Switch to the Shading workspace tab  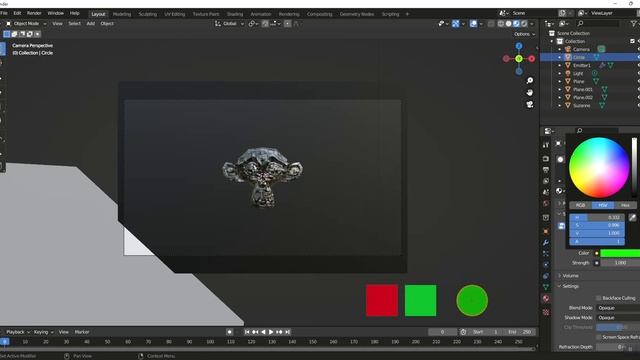(235, 14)
